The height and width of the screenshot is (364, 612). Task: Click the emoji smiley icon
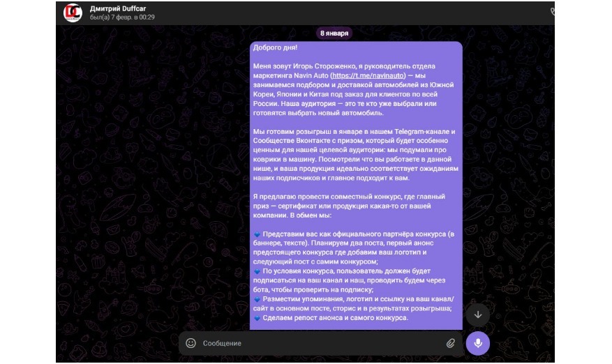coord(191,343)
